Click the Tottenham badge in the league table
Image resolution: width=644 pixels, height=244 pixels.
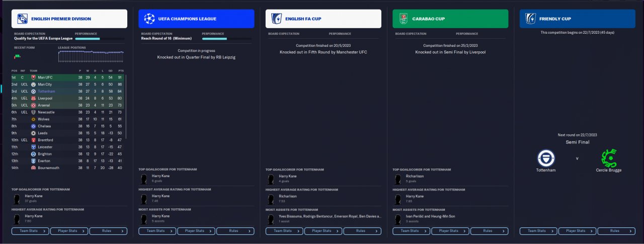(x=33, y=92)
